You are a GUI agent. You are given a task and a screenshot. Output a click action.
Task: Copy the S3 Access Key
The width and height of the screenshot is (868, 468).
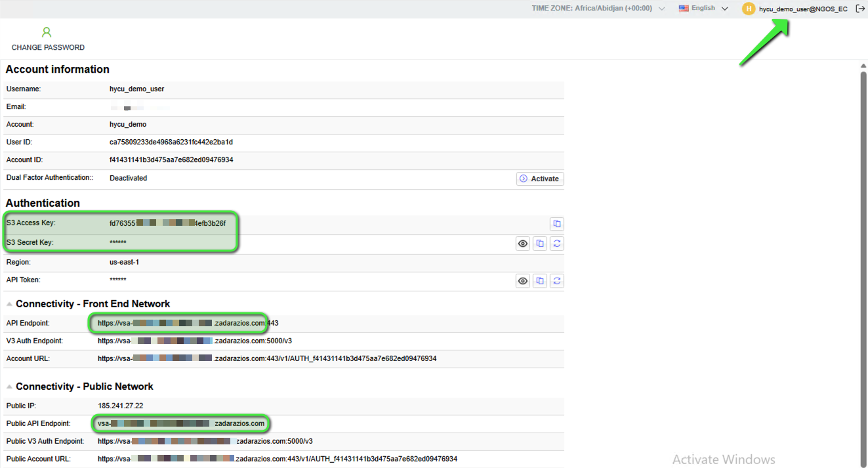pyautogui.click(x=556, y=224)
